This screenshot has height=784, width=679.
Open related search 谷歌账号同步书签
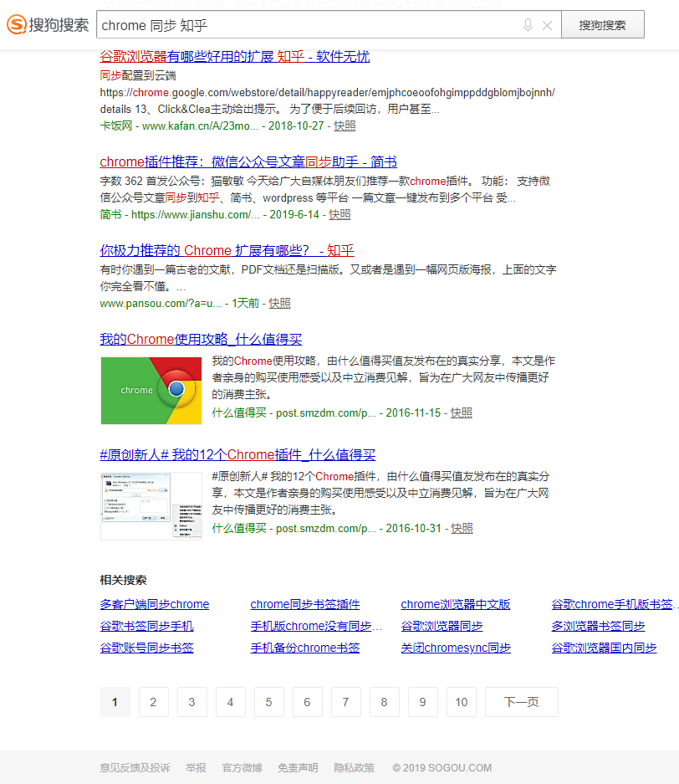(x=147, y=648)
